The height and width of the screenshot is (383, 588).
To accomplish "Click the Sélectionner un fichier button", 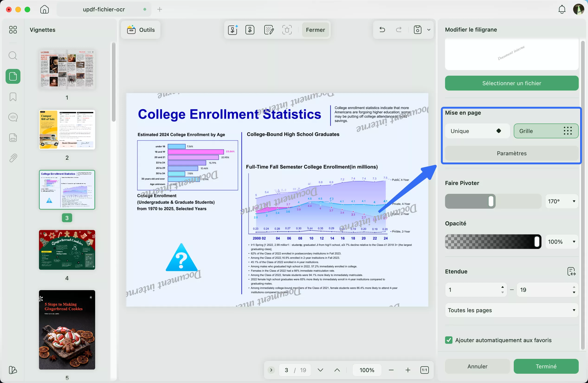I will point(511,83).
